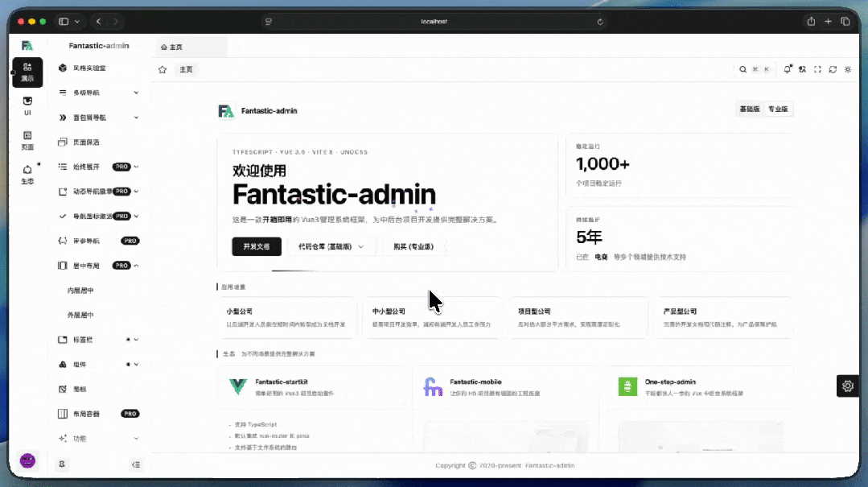Expand the 动态导航徽章 submenu
Screen dimensions: 868x487
[x=98, y=191]
